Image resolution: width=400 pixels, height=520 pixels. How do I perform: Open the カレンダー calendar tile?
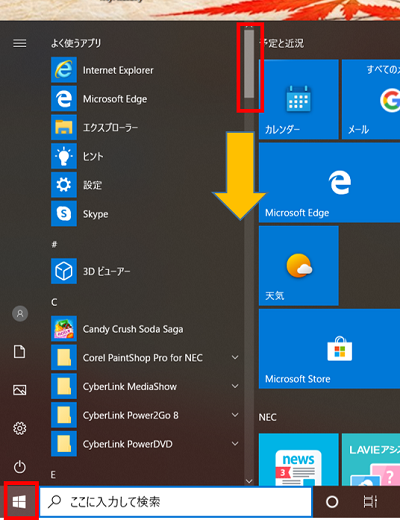point(299,99)
